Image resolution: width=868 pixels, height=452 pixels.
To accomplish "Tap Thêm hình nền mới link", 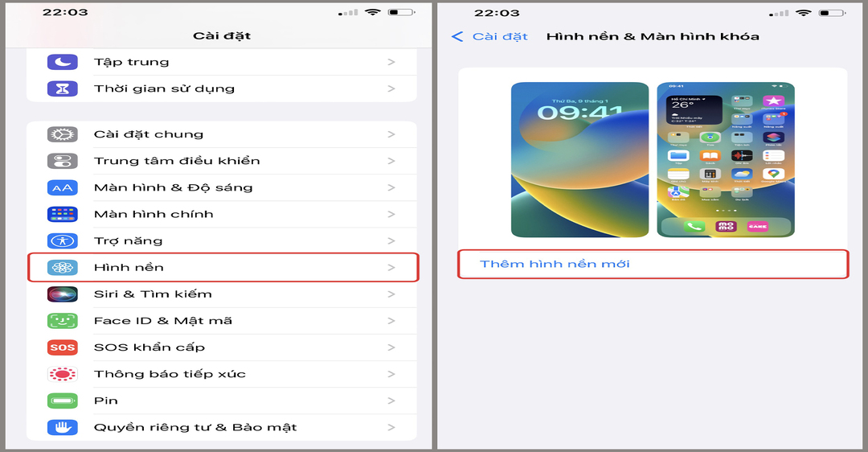I will [555, 265].
